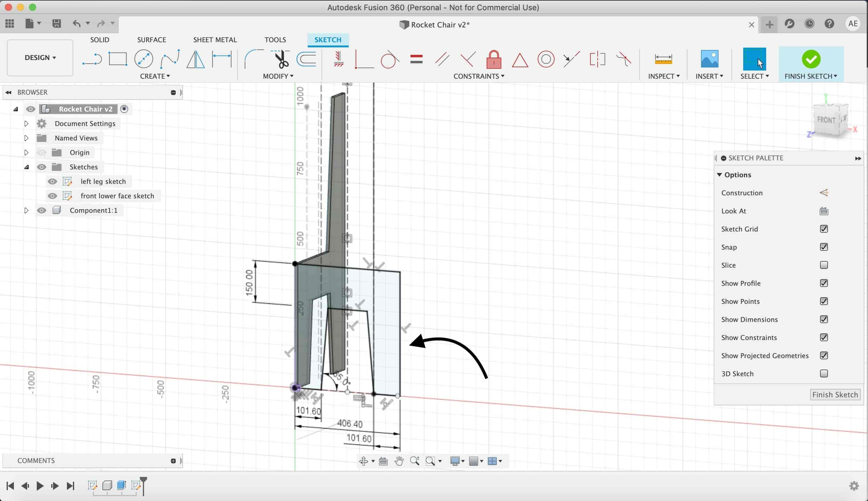Apply the Concentric constraint
Screen dimensions: 868x501
click(546, 59)
